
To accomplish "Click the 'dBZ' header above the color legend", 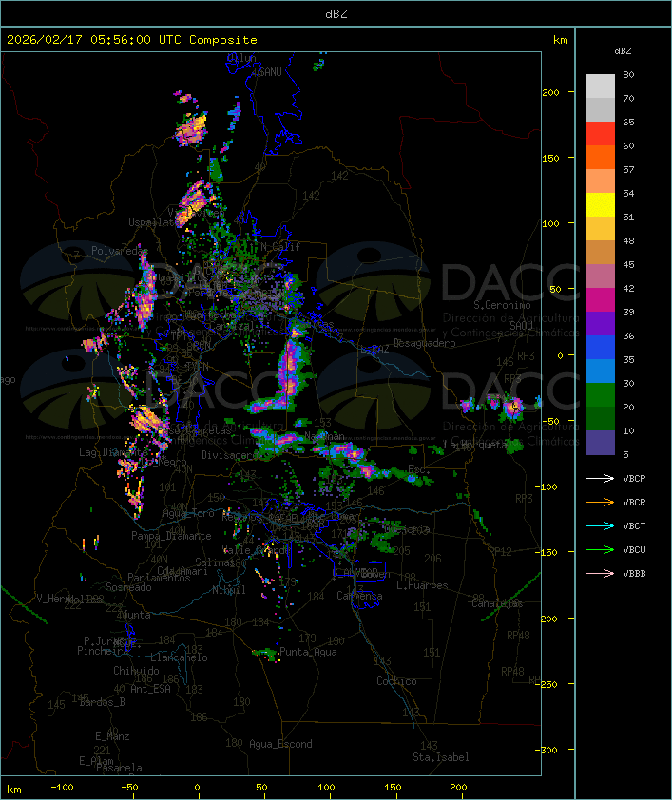I will point(623,51).
